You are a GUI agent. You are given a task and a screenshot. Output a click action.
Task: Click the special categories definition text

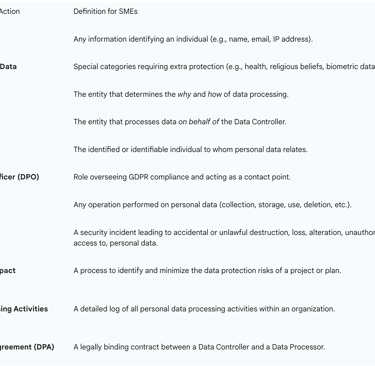click(224, 67)
